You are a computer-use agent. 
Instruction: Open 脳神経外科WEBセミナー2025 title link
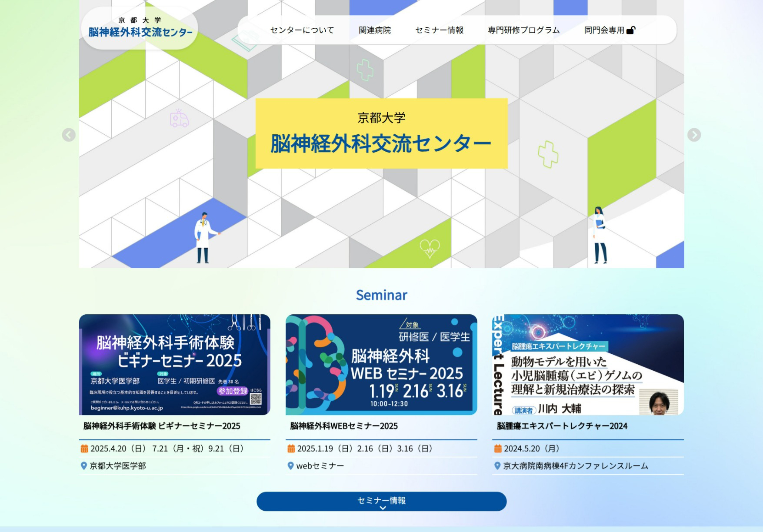click(344, 426)
